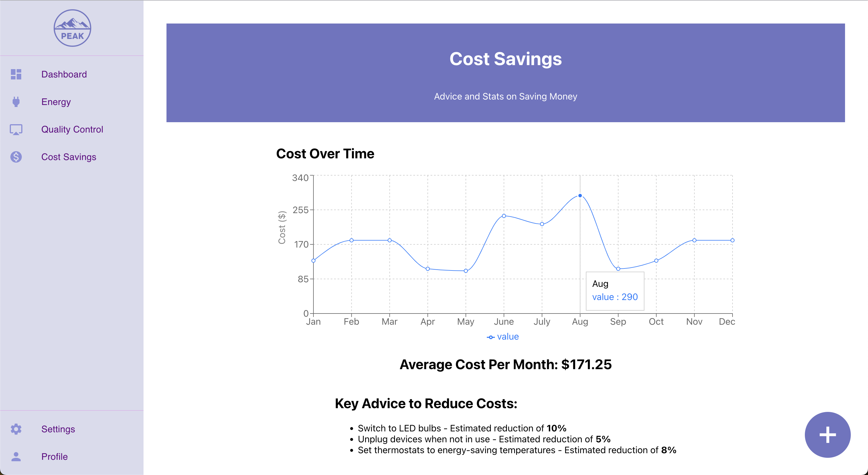Image resolution: width=868 pixels, height=475 pixels.
Task: Click the Dec data point on chart
Action: coord(732,240)
